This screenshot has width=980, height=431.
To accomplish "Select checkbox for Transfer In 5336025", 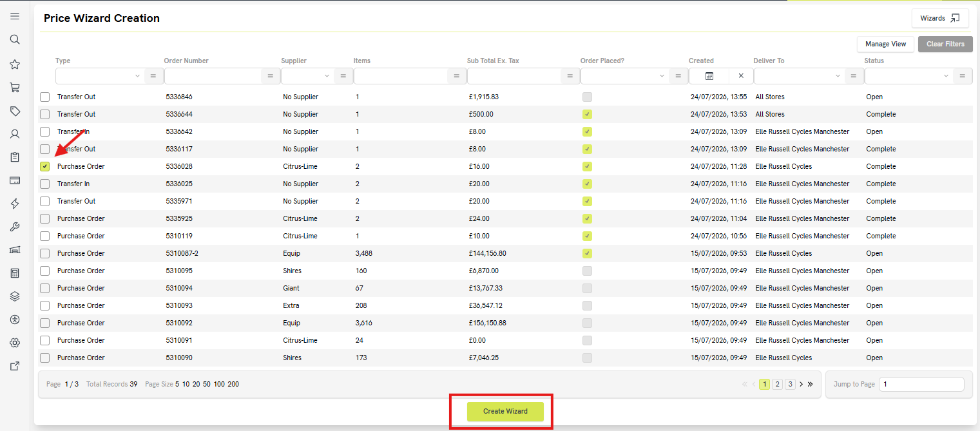I will 44,184.
